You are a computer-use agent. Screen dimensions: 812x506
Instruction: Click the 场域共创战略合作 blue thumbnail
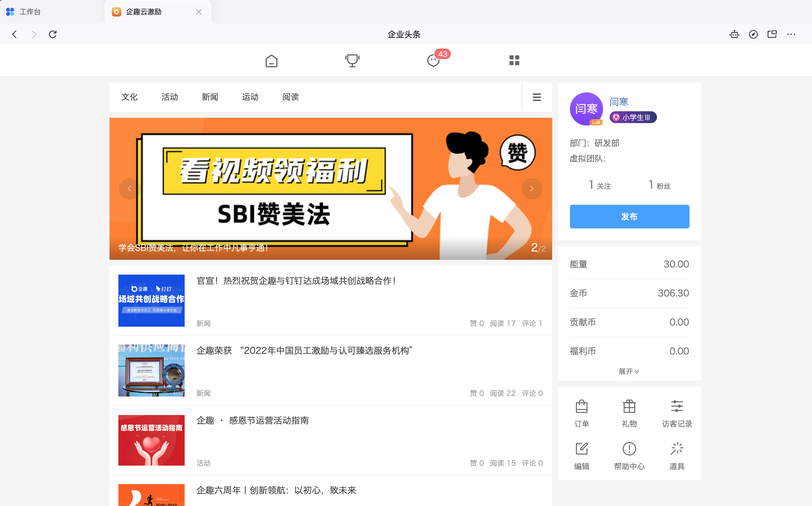click(x=151, y=301)
